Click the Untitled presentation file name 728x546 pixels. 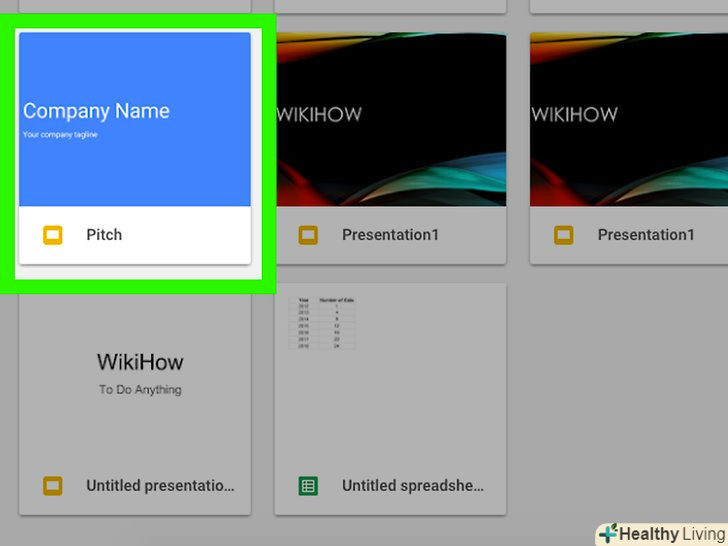tap(160, 486)
